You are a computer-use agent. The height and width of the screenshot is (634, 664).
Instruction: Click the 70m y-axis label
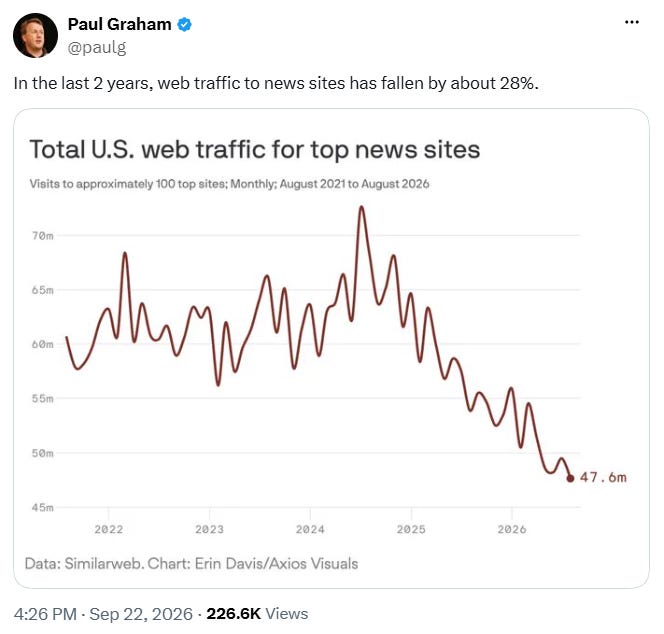[43, 236]
